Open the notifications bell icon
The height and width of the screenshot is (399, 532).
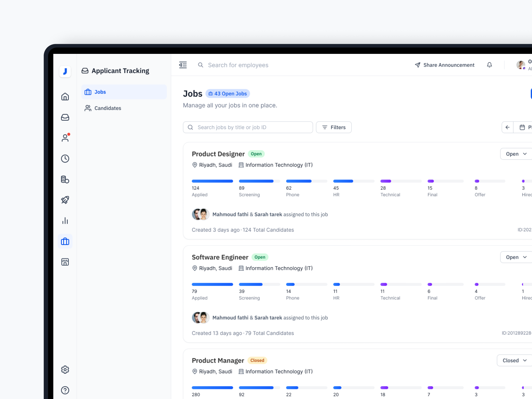pyautogui.click(x=489, y=65)
